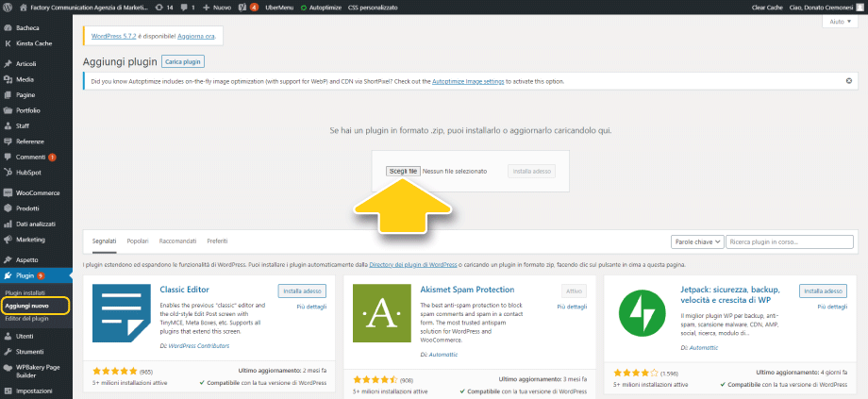Open the WordPress logo menu
The image size is (868, 399).
tap(8, 8)
